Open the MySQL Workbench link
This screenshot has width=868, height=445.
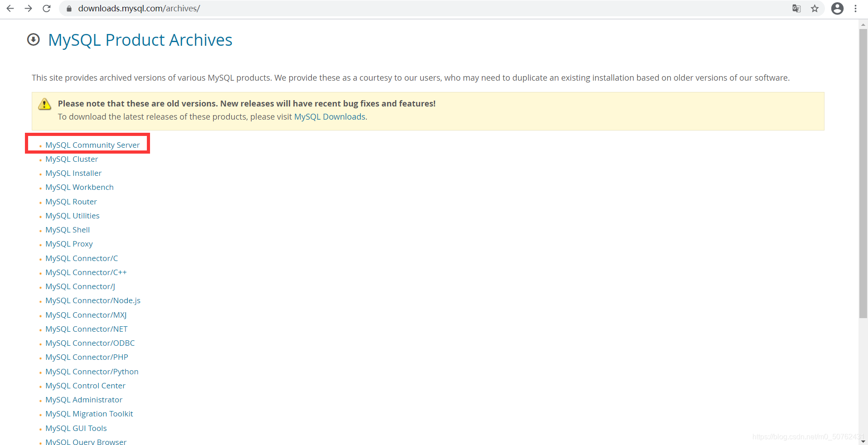click(79, 187)
